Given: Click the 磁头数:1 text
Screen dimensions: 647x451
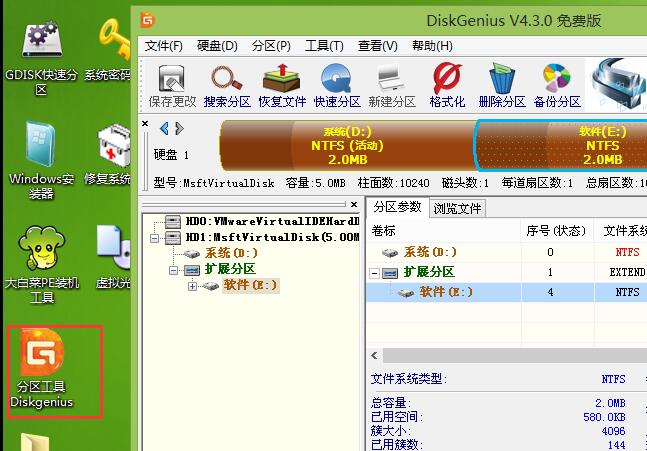Looking at the screenshot, I should coord(465,183).
